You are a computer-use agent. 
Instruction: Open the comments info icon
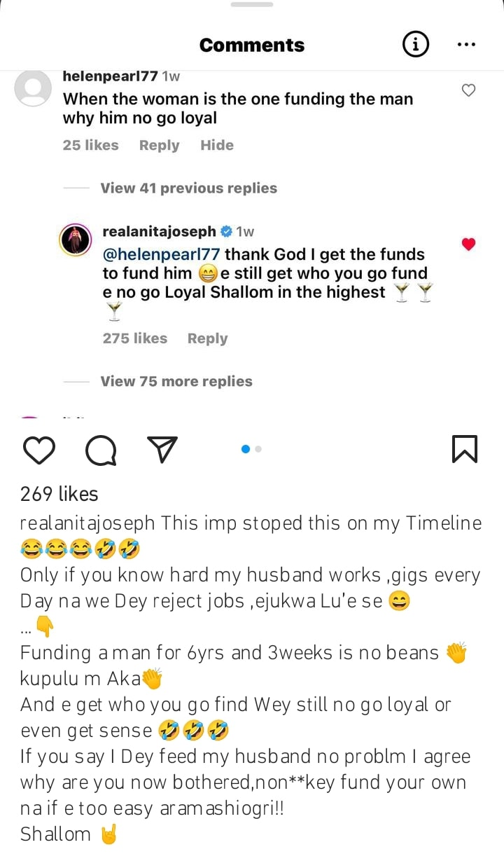point(415,44)
